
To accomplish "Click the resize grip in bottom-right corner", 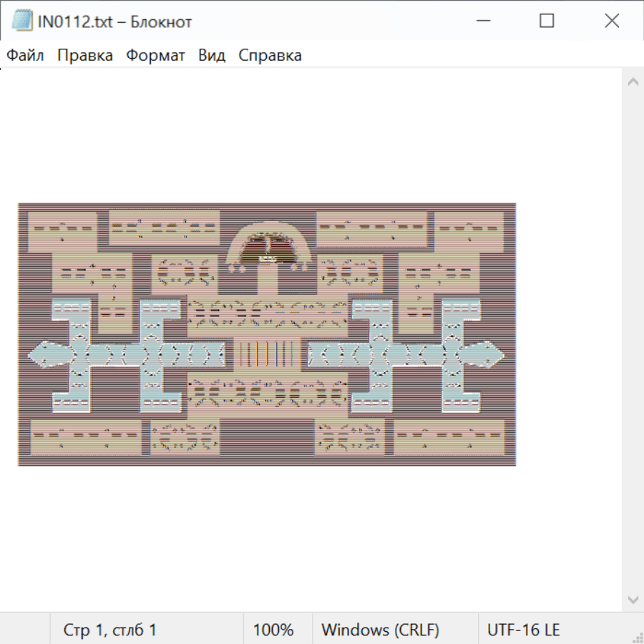I will [x=637, y=637].
